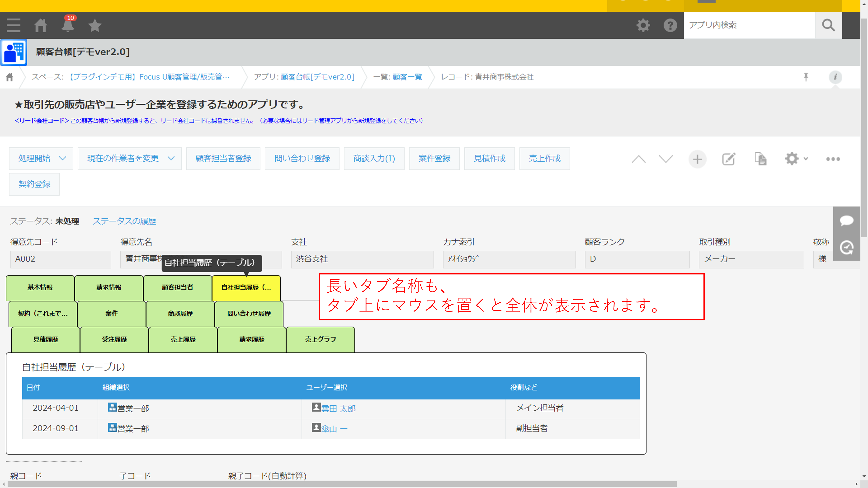The image size is (868, 488).
Task: Go to previous record up arrow
Action: click(x=639, y=159)
